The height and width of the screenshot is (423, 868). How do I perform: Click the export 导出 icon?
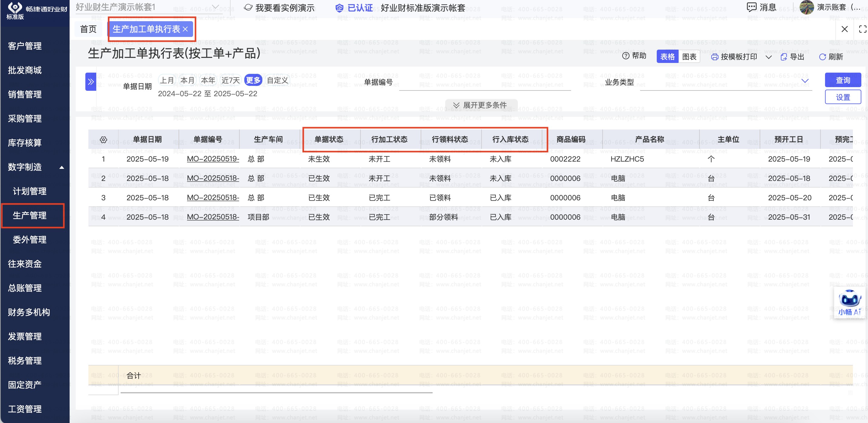[784, 57]
